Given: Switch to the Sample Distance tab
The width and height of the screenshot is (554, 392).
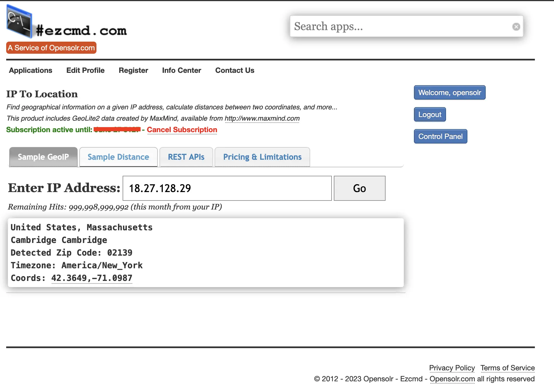Looking at the screenshot, I should [118, 157].
